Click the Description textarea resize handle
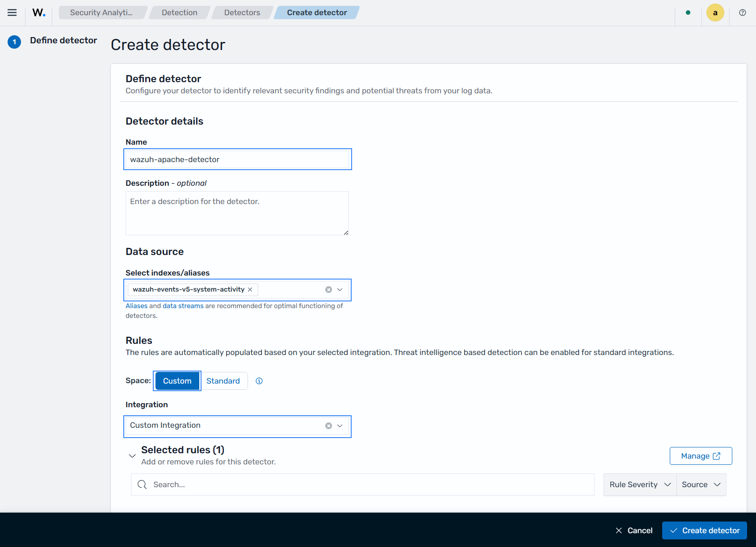Image resolution: width=756 pixels, height=547 pixels. point(346,232)
